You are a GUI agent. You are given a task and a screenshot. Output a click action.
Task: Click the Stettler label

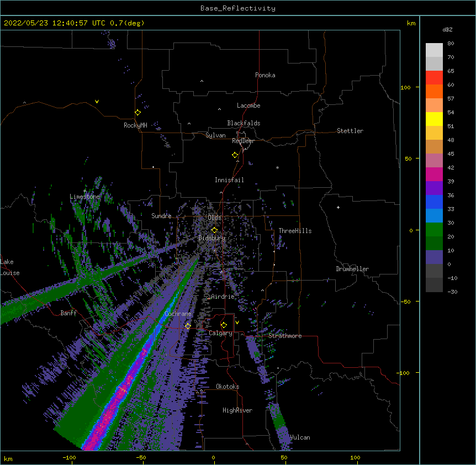click(x=350, y=131)
